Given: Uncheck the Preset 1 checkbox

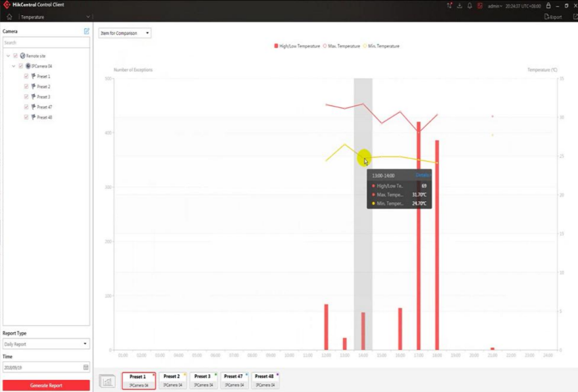Looking at the screenshot, I should [x=26, y=76].
